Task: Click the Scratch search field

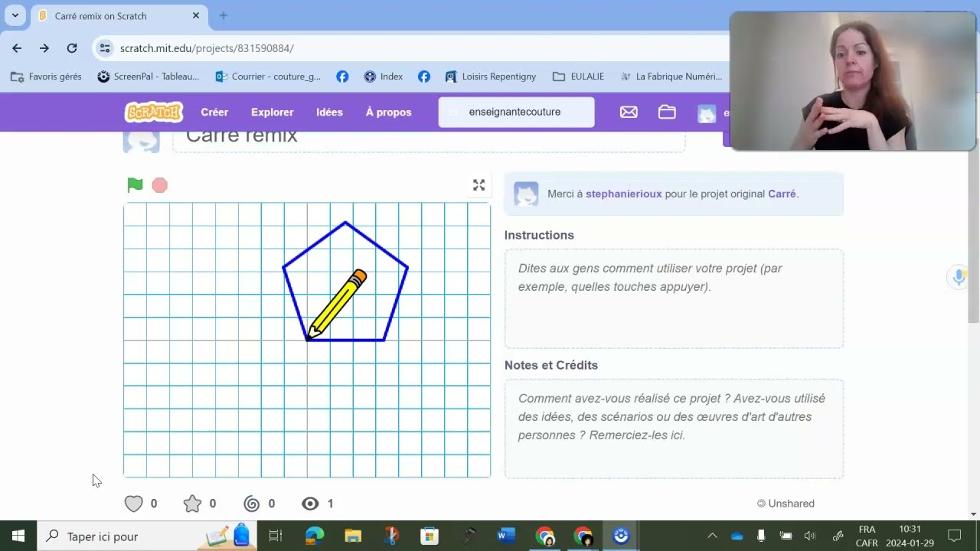Action: [516, 112]
